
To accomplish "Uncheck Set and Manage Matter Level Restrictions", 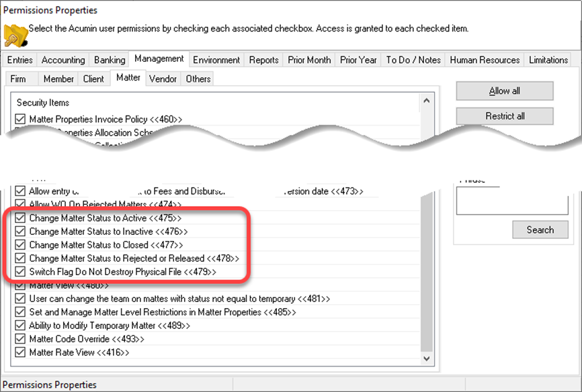I will click(20, 312).
